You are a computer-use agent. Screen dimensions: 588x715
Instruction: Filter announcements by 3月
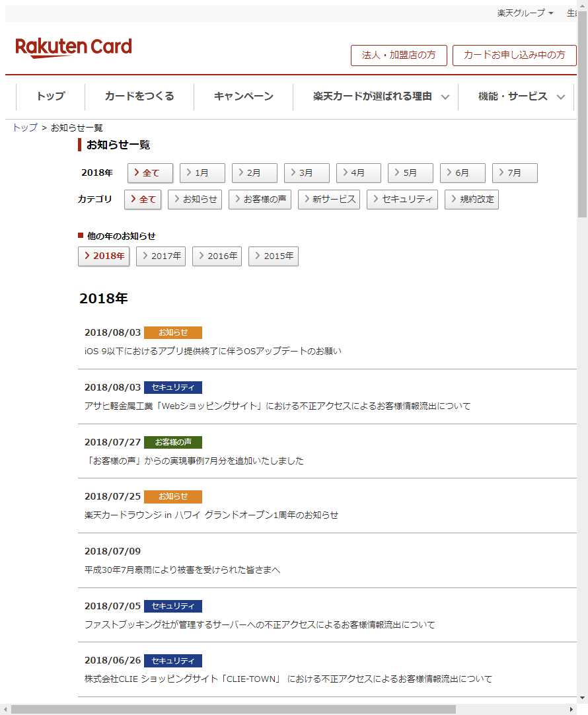(x=306, y=173)
